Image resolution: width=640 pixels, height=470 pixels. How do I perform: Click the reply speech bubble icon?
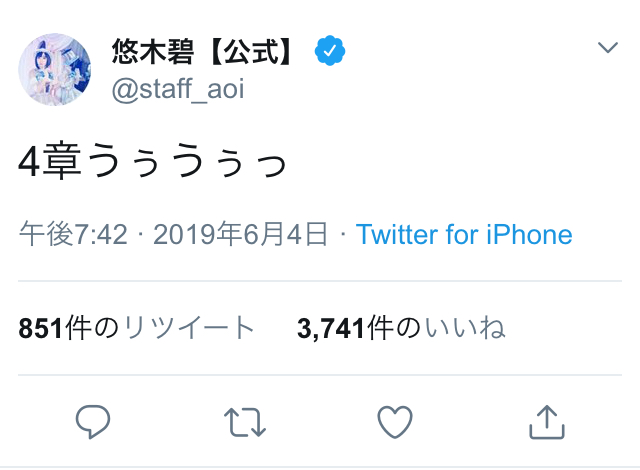pos(92,420)
